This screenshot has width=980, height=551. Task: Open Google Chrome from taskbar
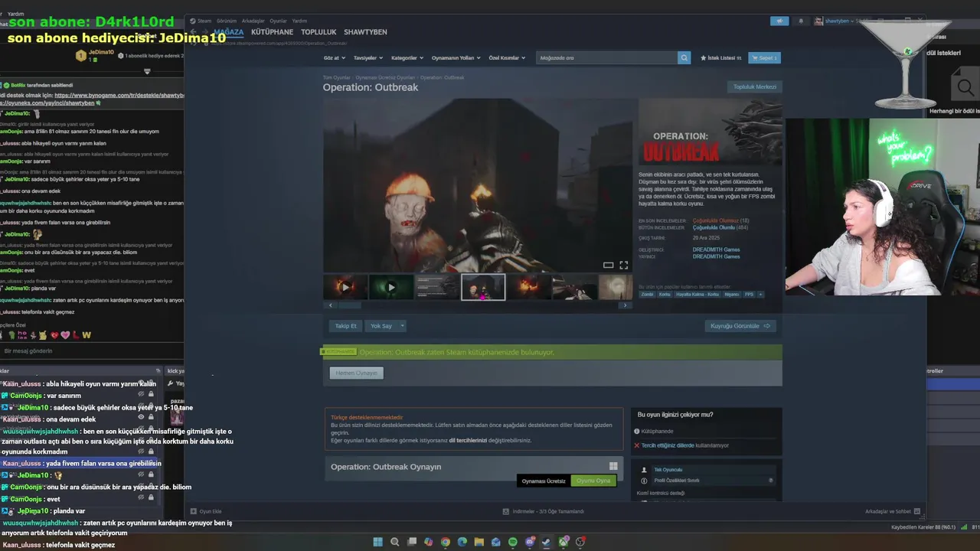point(446,542)
